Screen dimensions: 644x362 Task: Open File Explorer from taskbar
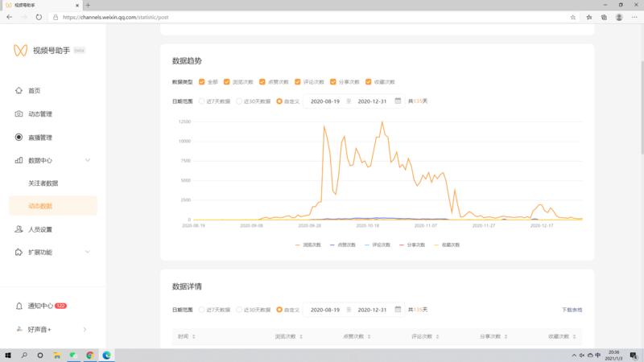click(56, 355)
